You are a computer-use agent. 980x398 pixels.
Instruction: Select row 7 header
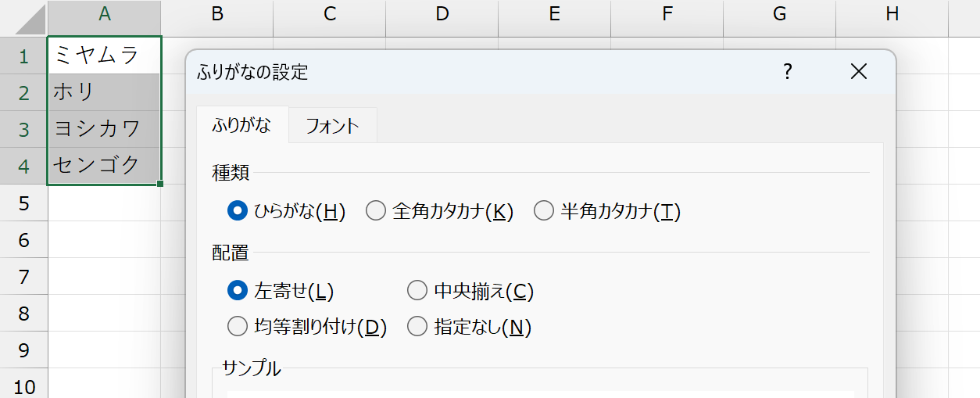tap(24, 277)
